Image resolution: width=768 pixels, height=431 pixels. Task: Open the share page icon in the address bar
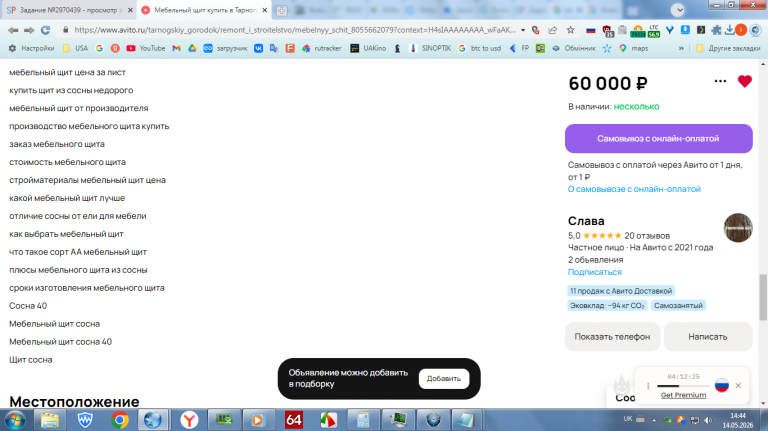pos(553,30)
